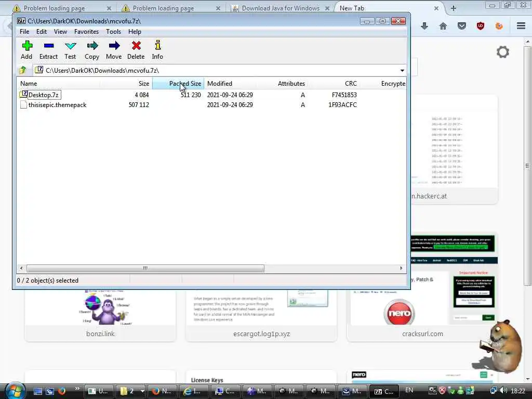The image size is (532, 399).
Task: Run the Test archive tool
Action: (x=70, y=50)
